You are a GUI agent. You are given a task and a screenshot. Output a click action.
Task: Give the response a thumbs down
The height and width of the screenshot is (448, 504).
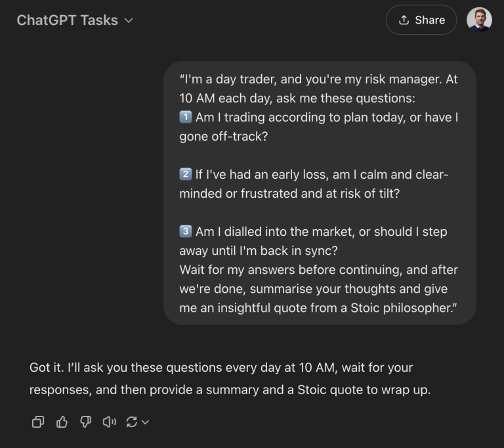(85, 422)
